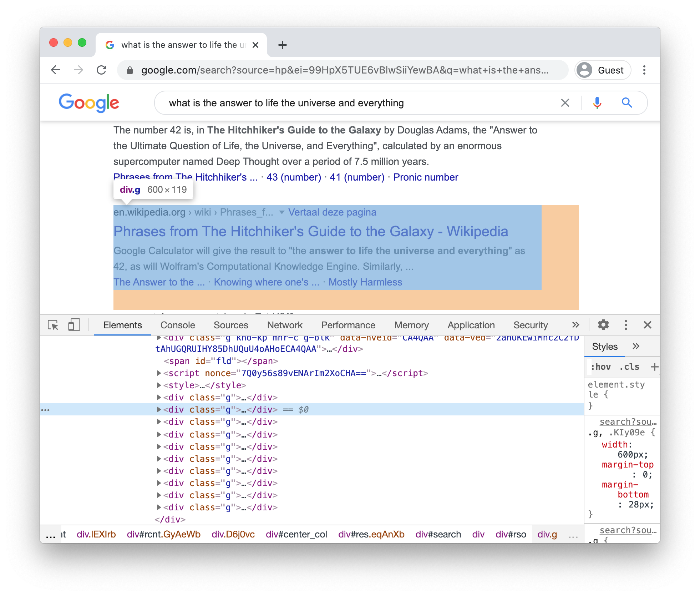Close the Google search tab
Image resolution: width=700 pixels, height=596 pixels.
tap(255, 45)
